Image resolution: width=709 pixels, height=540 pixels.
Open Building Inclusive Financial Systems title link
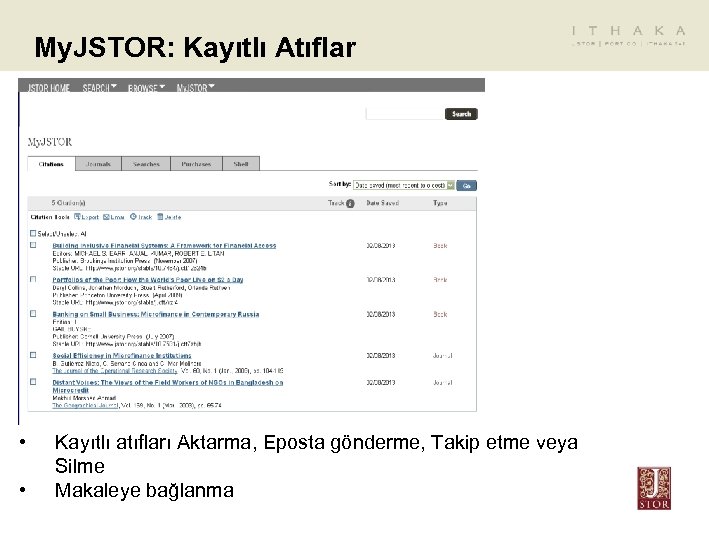pyautogui.click(x=164, y=246)
